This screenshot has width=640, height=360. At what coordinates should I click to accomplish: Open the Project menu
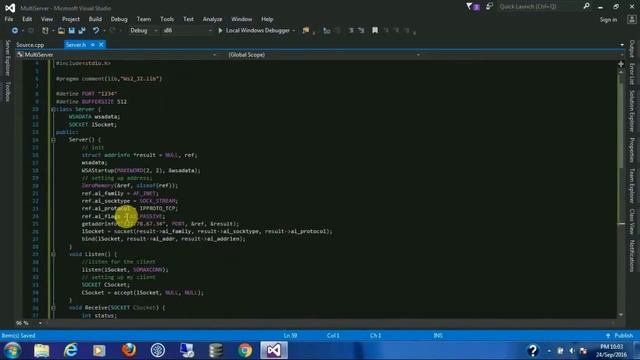71,19
